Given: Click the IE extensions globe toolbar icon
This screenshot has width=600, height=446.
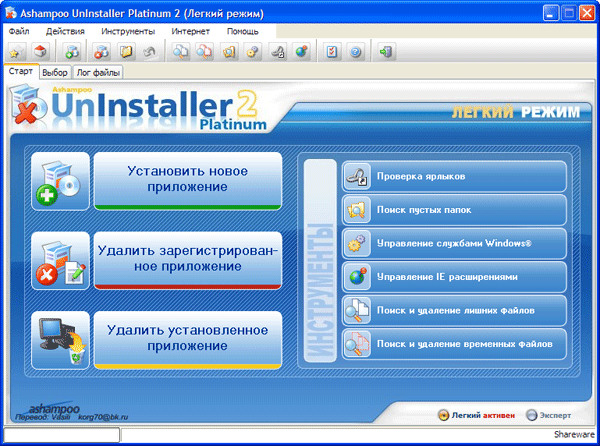Looking at the screenshot, I should pos(302,51).
